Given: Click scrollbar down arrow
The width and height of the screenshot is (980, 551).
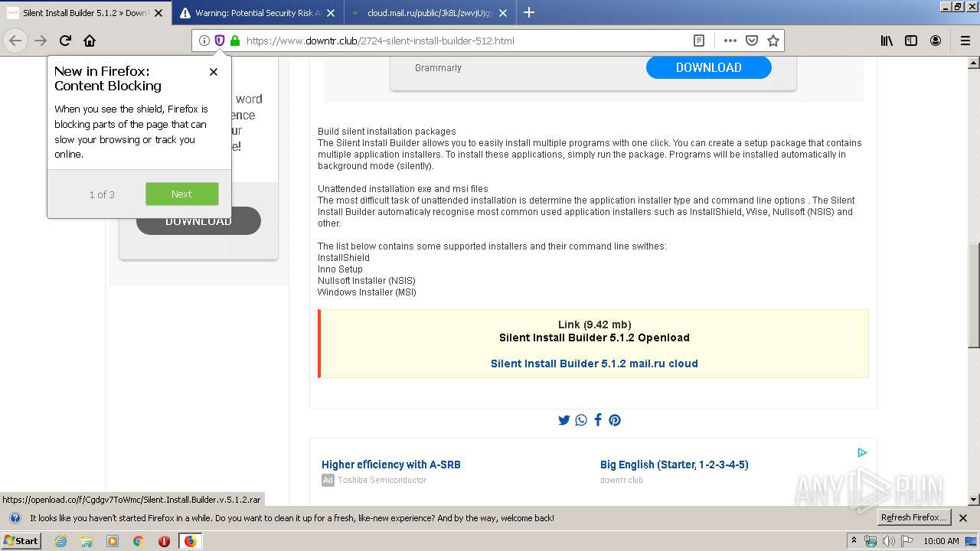Looking at the screenshot, I should pos(974,500).
